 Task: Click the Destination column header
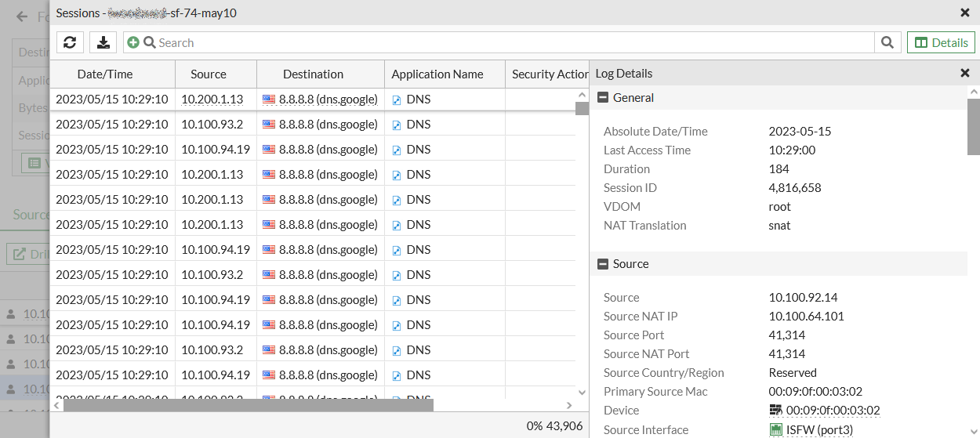click(x=313, y=74)
